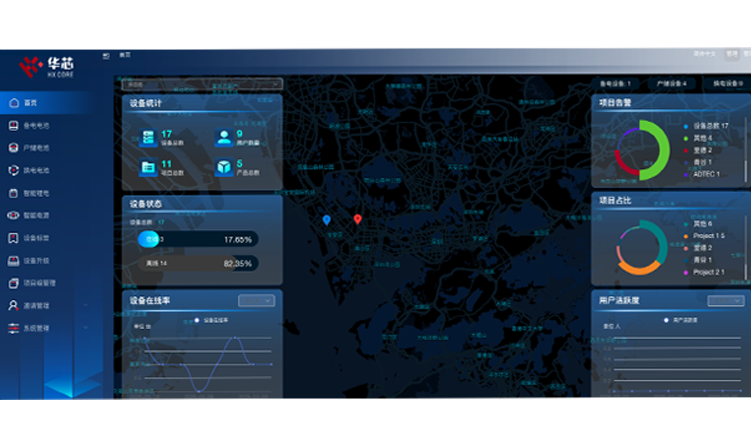Click the 简体中文 language link
Image resolution: width=751 pixels, height=423 pixels.
point(704,54)
